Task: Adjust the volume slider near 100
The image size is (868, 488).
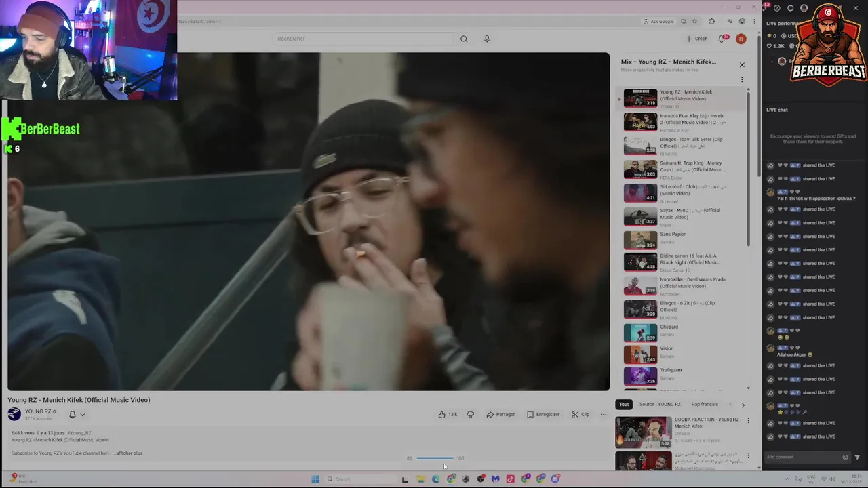Action: [x=435, y=458]
